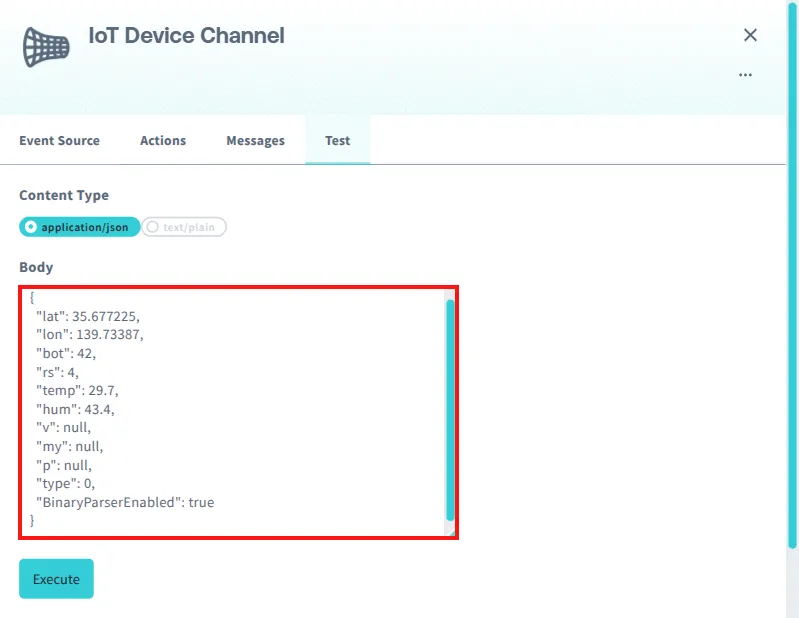Image resolution: width=799 pixels, height=618 pixels.
Task: Click the body textarea corner grip handle
Action: [x=450, y=532]
